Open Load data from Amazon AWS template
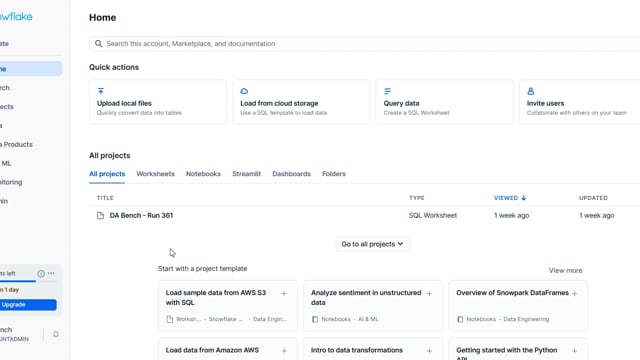Viewport: 640px width, 360px height. [228, 349]
